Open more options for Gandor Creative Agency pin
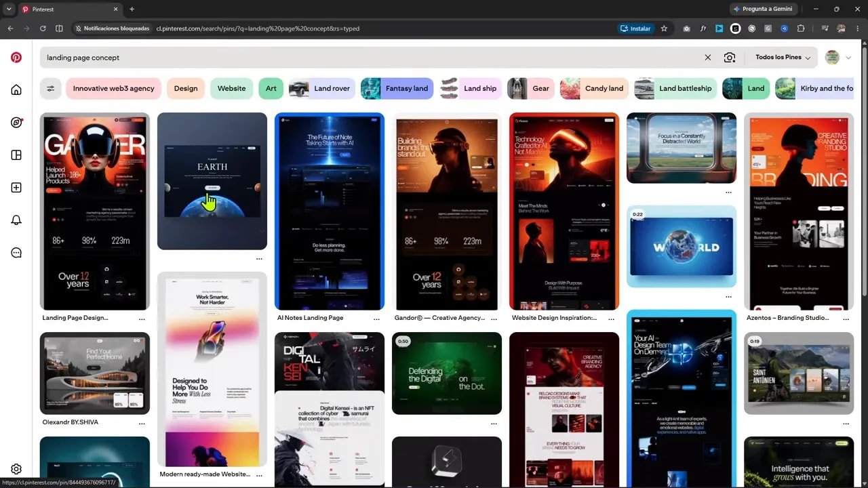868x488 pixels. point(494,318)
